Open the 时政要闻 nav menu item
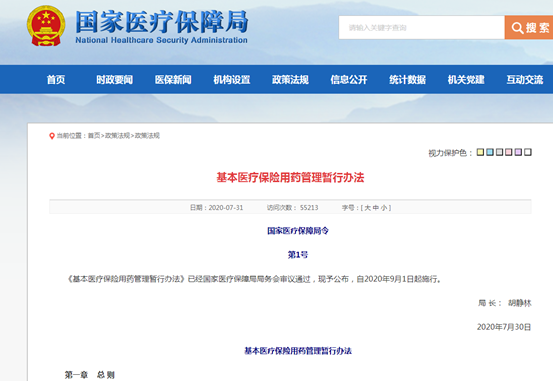The image size is (553, 381). point(115,80)
